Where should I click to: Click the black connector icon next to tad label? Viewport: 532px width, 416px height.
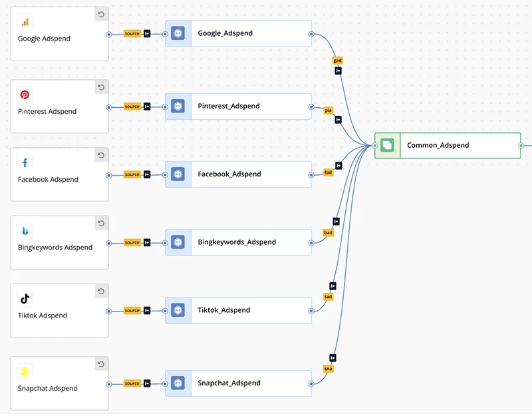tap(333, 286)
